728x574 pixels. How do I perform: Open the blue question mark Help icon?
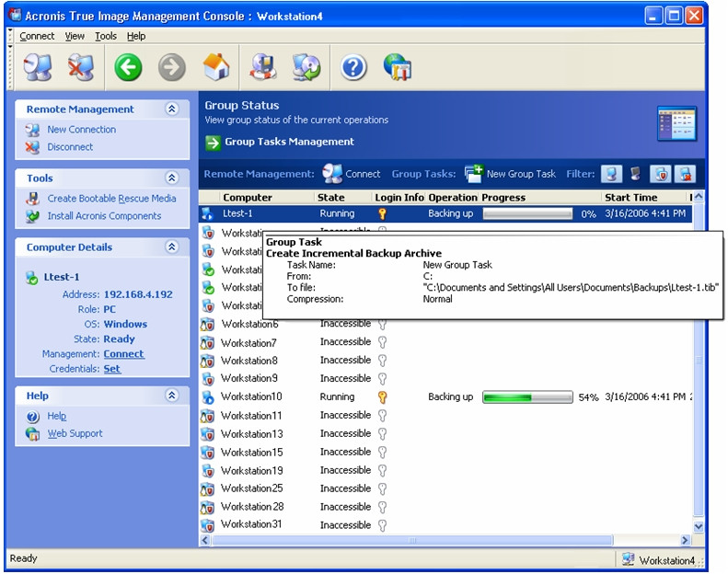[x=353, y=68]
